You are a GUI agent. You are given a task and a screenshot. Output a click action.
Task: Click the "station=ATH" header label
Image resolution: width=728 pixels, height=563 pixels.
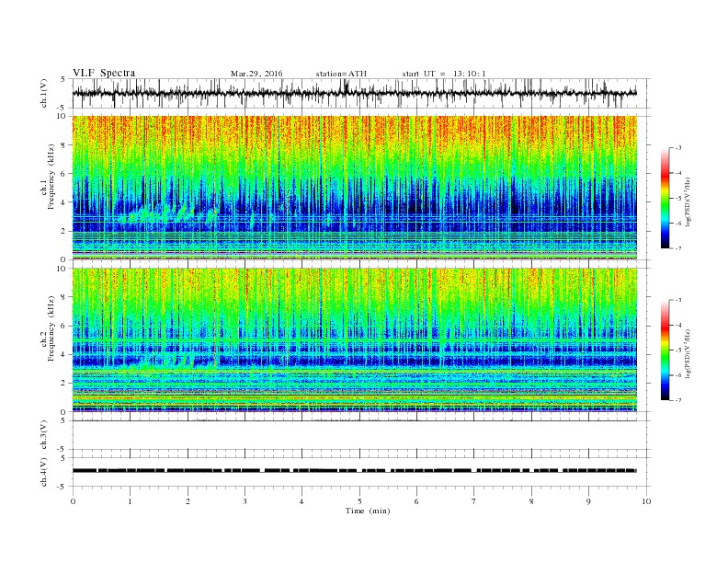coord(341,74)
